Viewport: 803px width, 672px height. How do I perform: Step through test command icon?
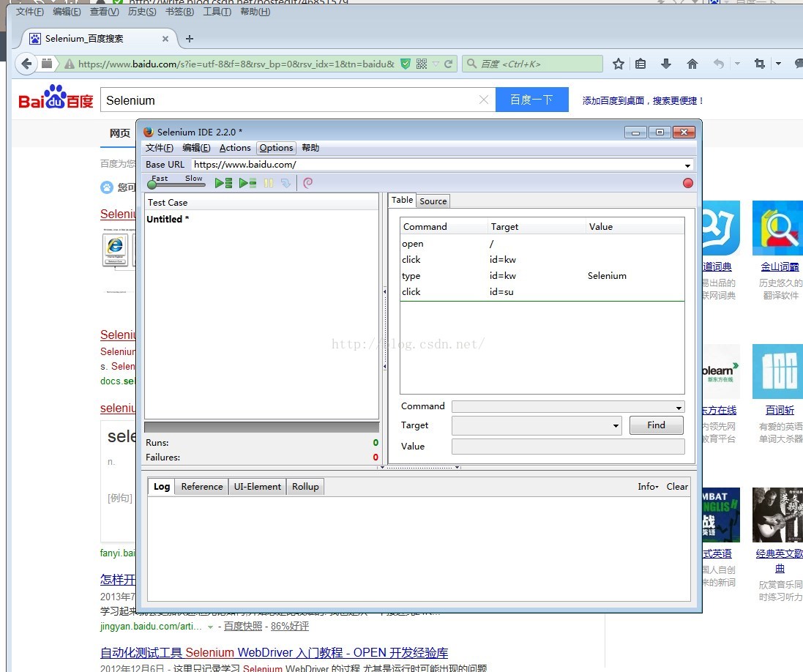pyautogui.click(x=285, y=183)
